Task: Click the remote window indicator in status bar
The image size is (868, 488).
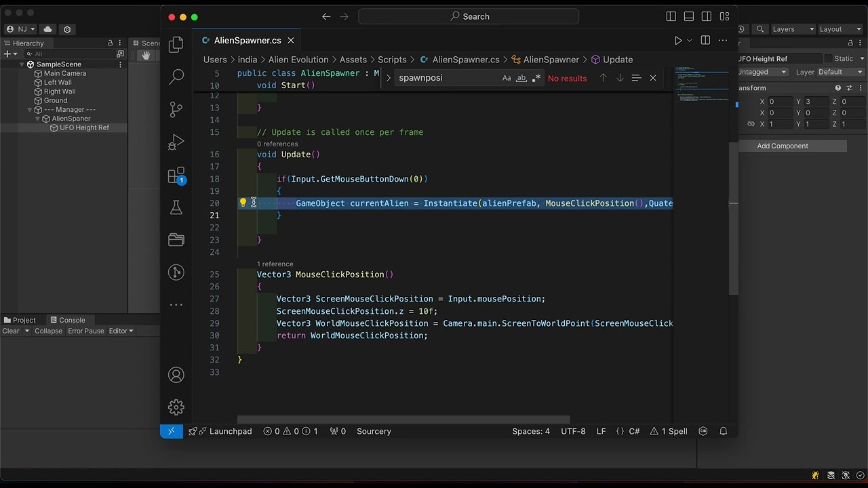Action: coord(172,431)
